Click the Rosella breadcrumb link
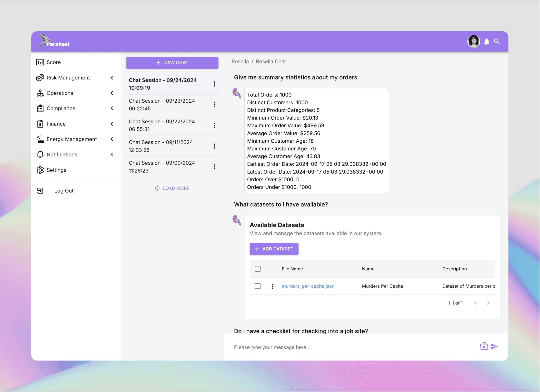The height and width of the screenshot is (392, 540). (240, 62)
